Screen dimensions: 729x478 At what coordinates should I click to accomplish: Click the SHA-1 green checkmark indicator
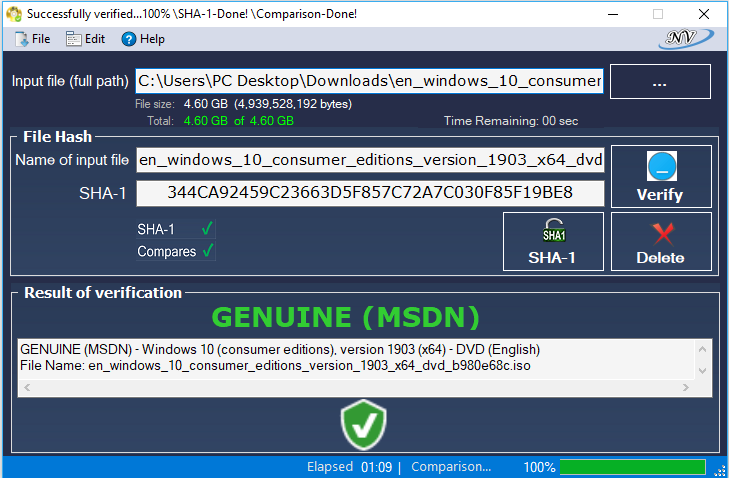[207, 228]
